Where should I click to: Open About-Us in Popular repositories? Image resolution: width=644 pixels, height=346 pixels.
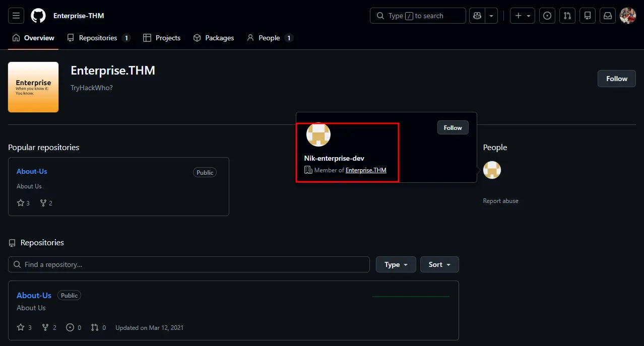click(x=32, y=171)
